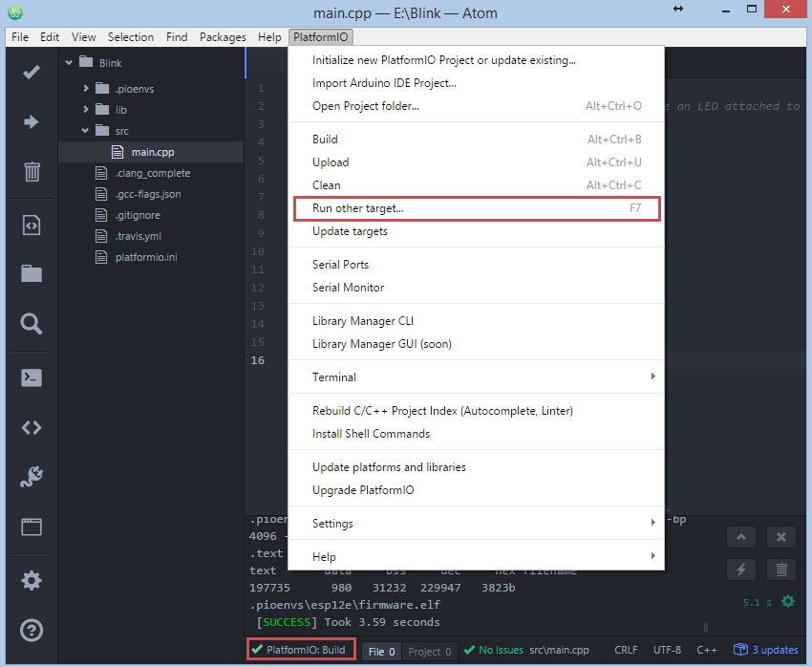The image size is (812, 667).
Task: Expand the .pioenvs folder
Action: (x=85, y=89)
